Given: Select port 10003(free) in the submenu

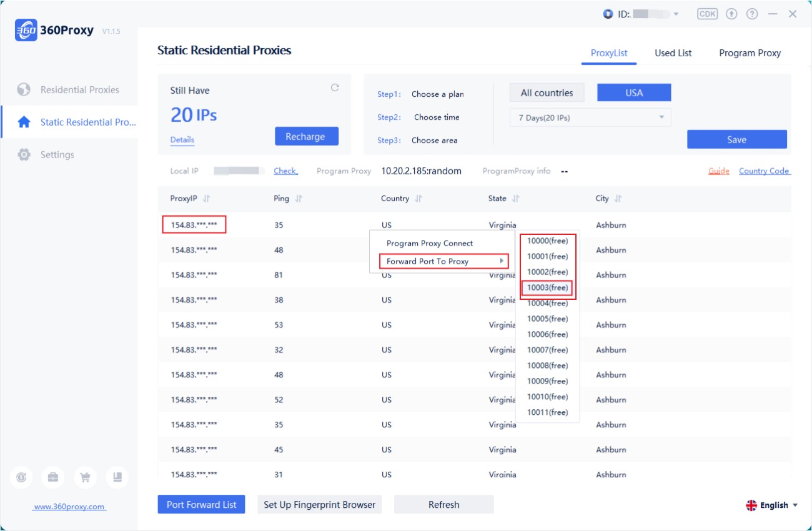Looking at the screenshot, I should (548, 287).
